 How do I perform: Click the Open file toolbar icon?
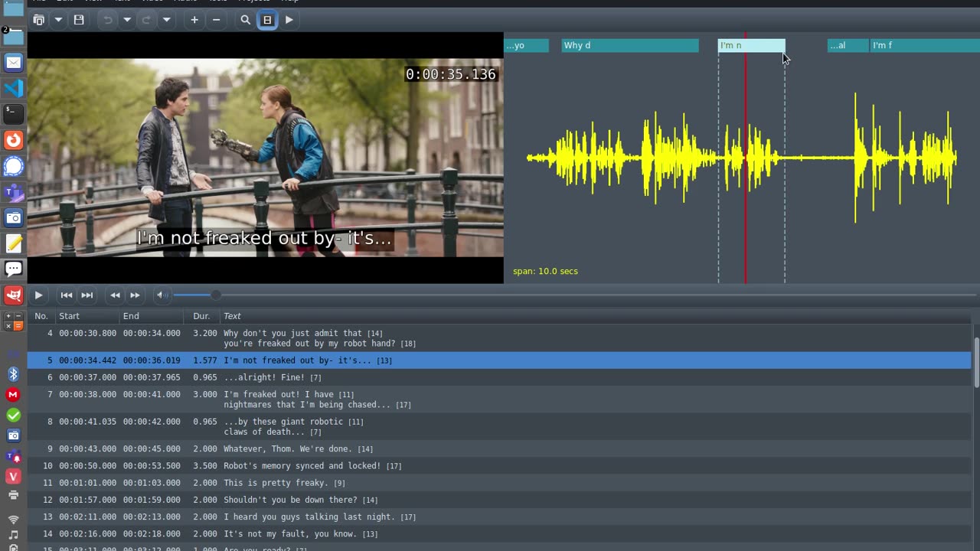click(x=38, y=20)
